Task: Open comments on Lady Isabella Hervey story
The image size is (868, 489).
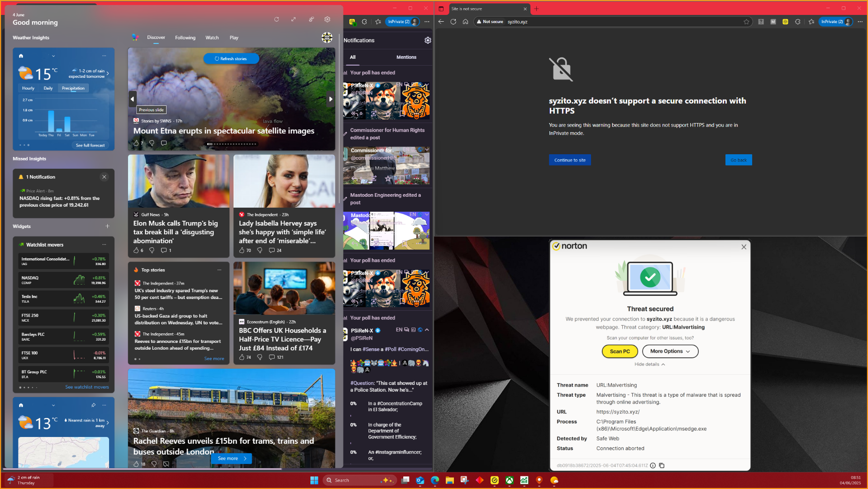Action: tap(272, 250)
